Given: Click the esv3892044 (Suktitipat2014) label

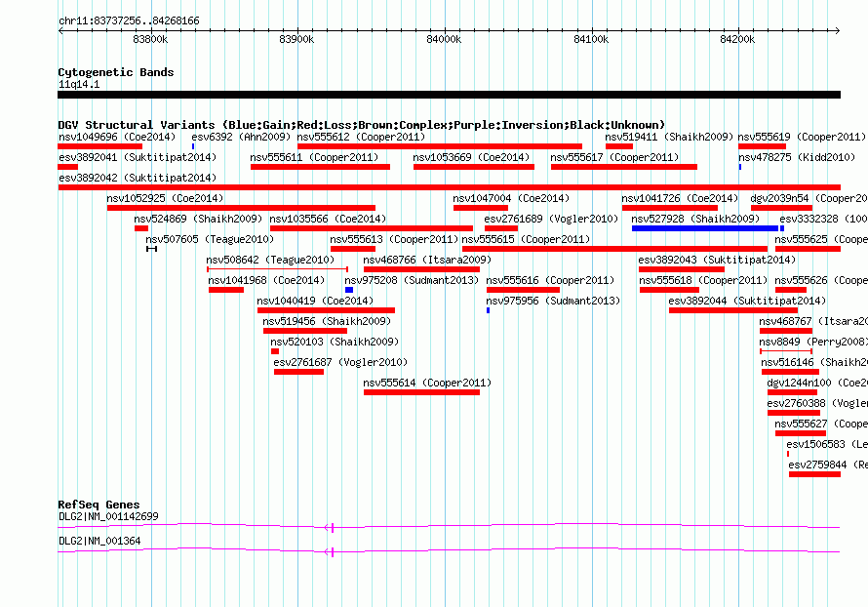Looking at the screenshot, I should coord(747,301).
